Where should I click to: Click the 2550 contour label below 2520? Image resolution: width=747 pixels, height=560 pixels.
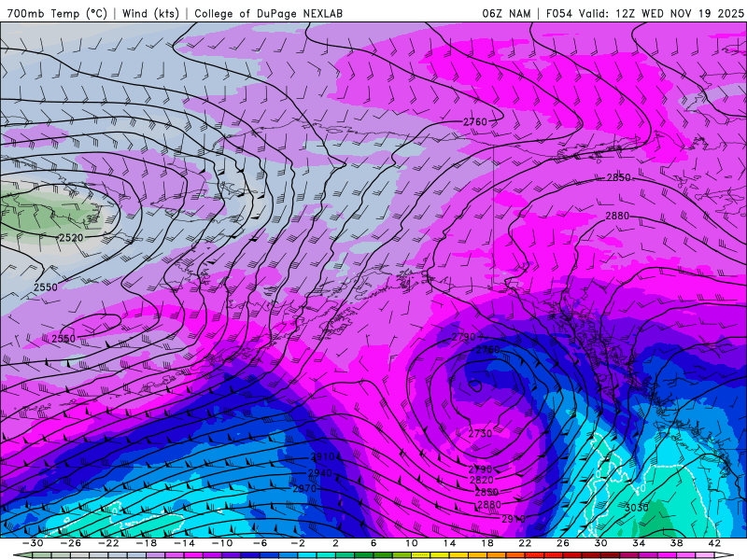pyautogui.click(x=45, y=287)
